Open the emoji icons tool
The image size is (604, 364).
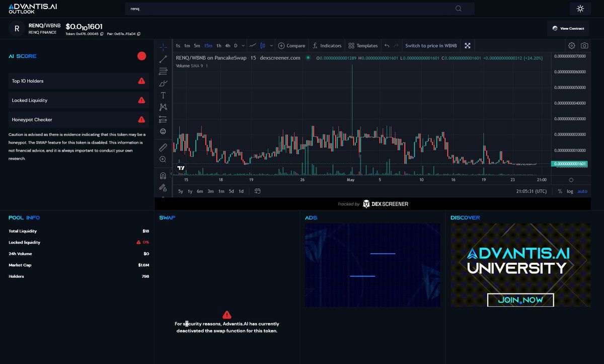click(x=163, y=131)
